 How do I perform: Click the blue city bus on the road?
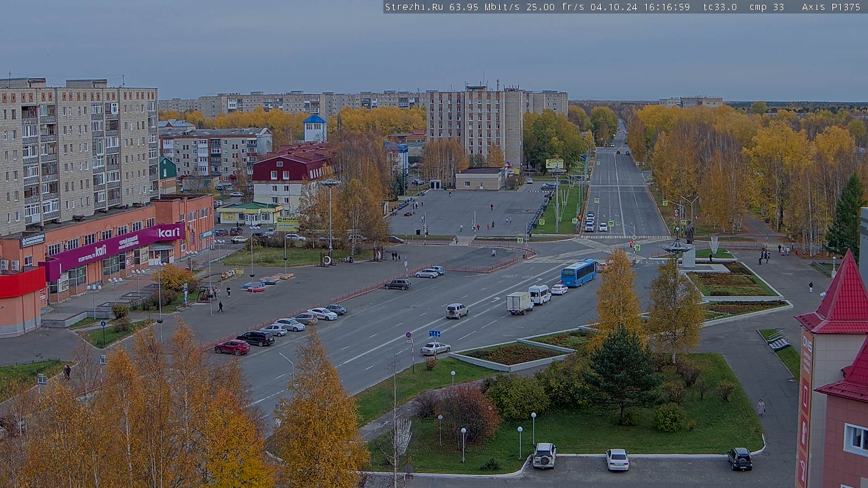tap(579, 272)
